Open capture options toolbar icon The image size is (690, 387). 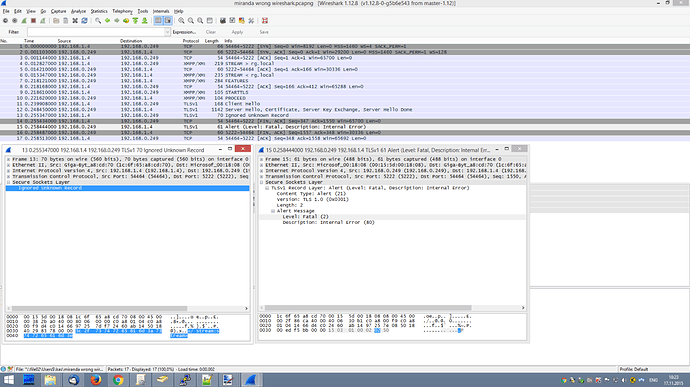tap(15, 21)
